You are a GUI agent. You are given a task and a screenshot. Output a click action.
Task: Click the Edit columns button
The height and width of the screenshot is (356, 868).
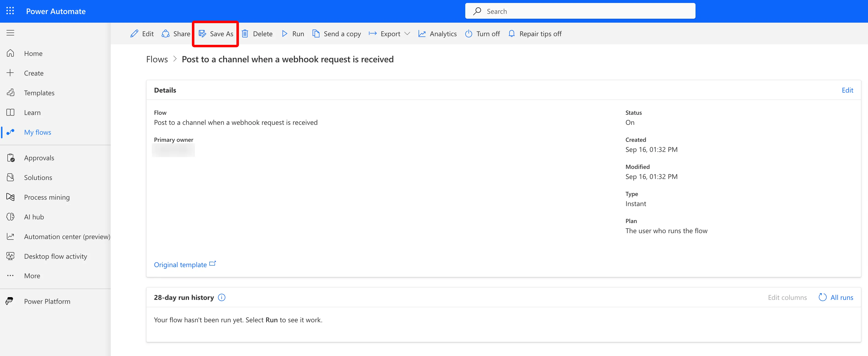tap(787, 297)
